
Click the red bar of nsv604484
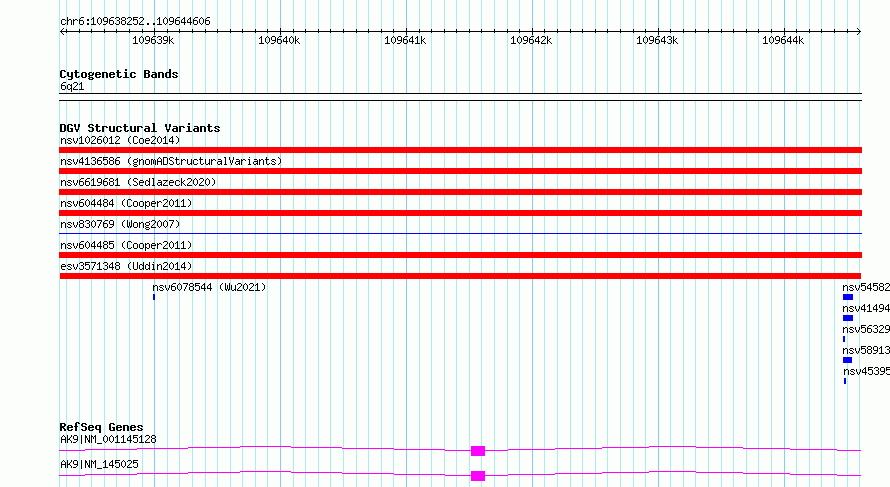[x=460, y=213]
